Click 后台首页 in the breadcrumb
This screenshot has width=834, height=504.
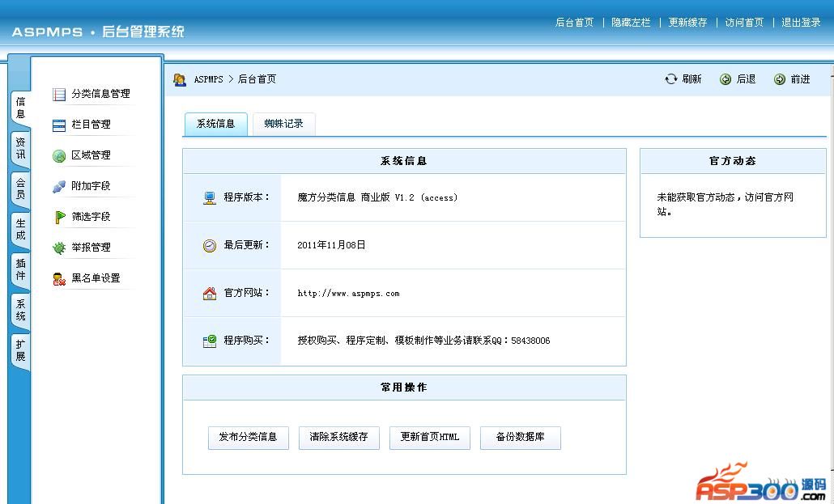[257, 79]
